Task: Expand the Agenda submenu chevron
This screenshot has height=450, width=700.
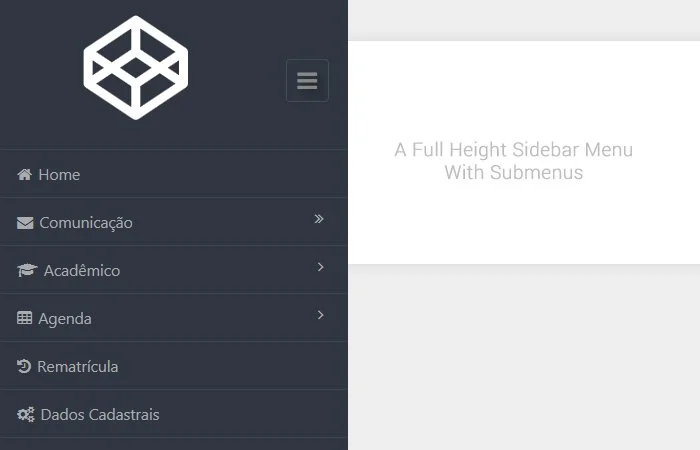Action: (321, 315)
